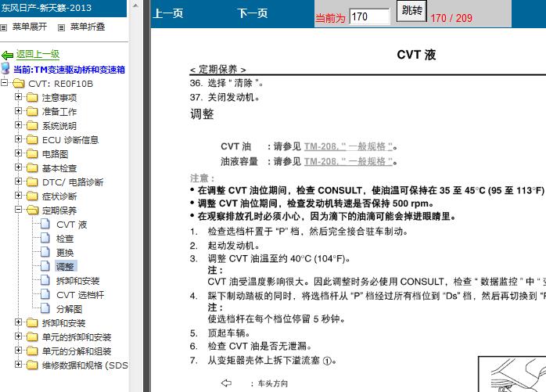Viewport: 546px width, 392px height.
Task: Click the < 定期保养 > breadcrumb text
Action: tap(218, 70)
